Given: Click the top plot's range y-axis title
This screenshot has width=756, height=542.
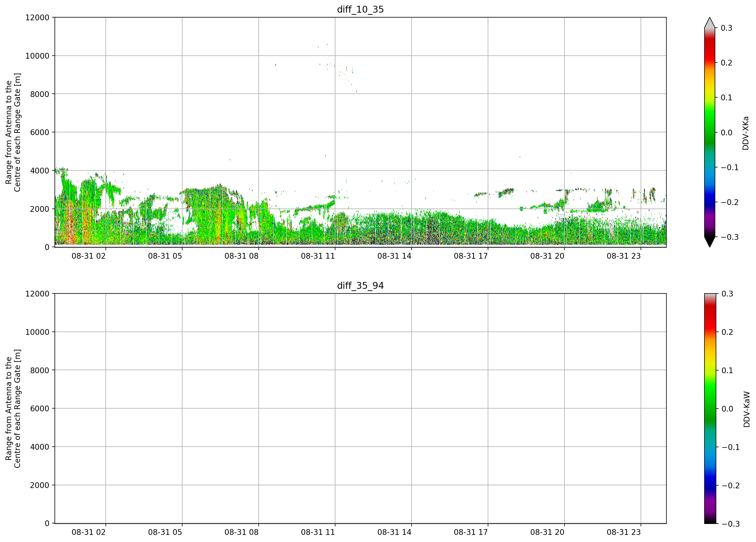Looking at the screenshot, I should 13,132.
